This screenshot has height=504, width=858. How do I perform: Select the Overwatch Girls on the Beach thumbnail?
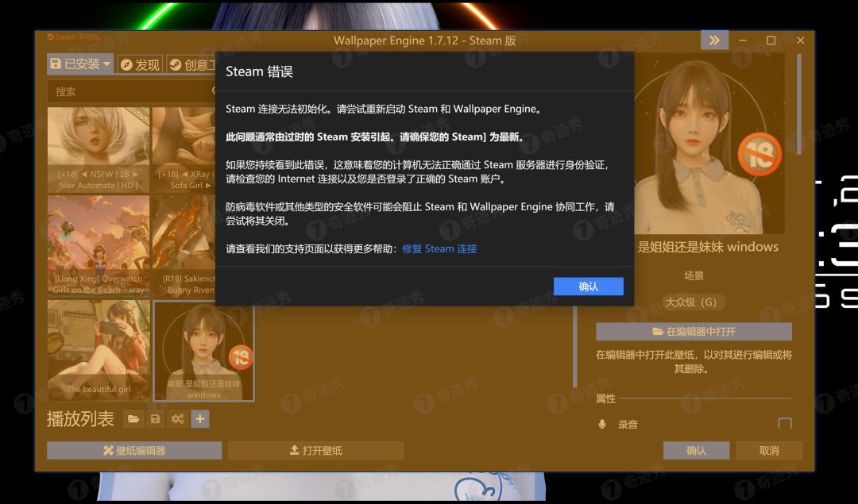(x=99, y=246)
